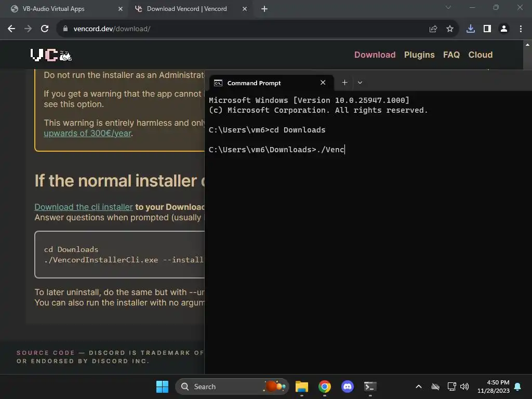Toggle Chrome side panel icon
This screenshot has width=532, height=399.
coord(487,29)
